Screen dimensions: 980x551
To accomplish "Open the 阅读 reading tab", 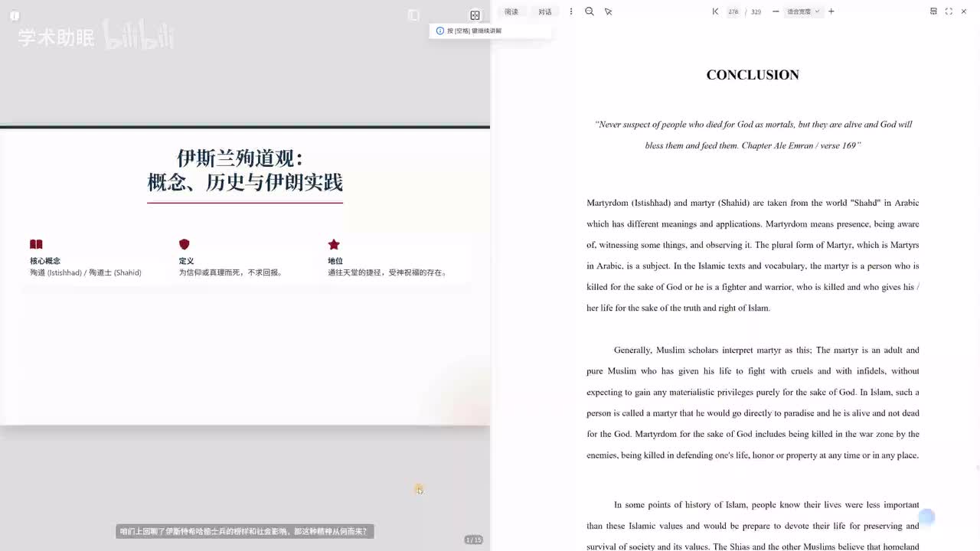I will 511,11.
